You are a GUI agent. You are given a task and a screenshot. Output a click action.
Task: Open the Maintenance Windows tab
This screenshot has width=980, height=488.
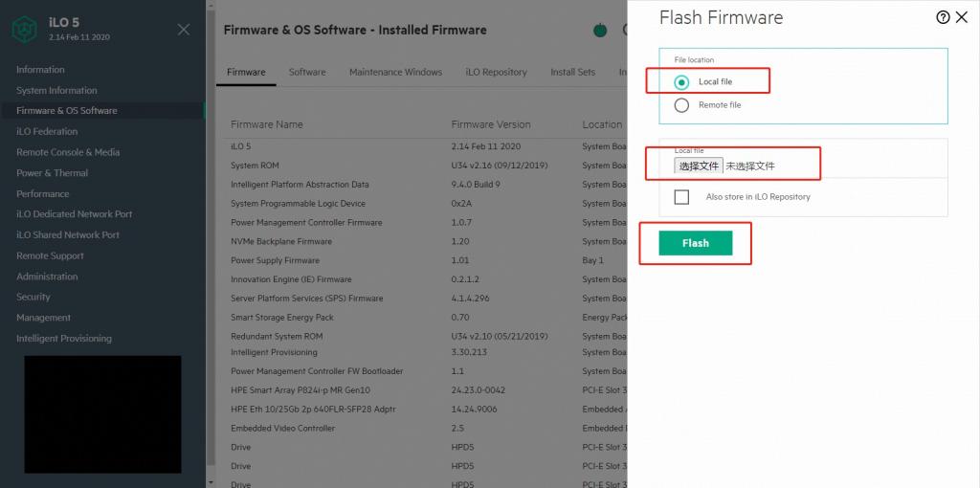tap(395, 72)
